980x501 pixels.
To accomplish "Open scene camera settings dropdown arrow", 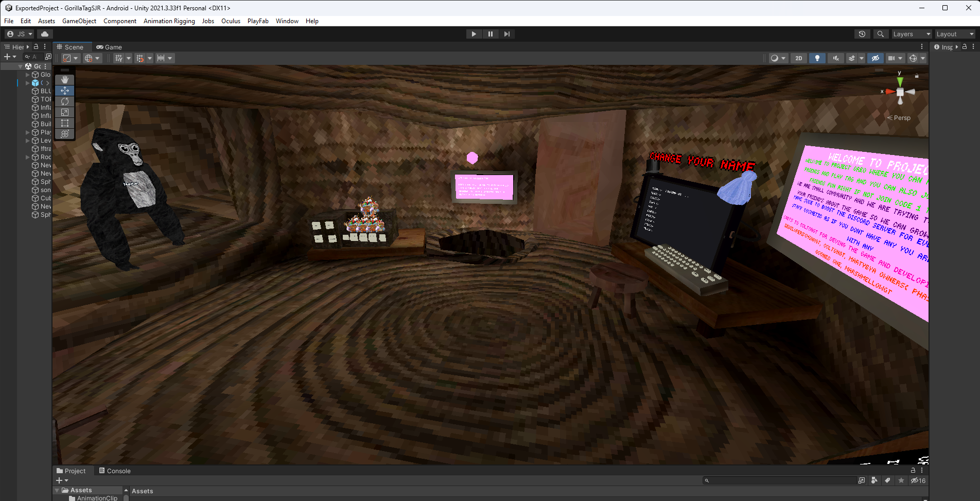I will point(900,58).
